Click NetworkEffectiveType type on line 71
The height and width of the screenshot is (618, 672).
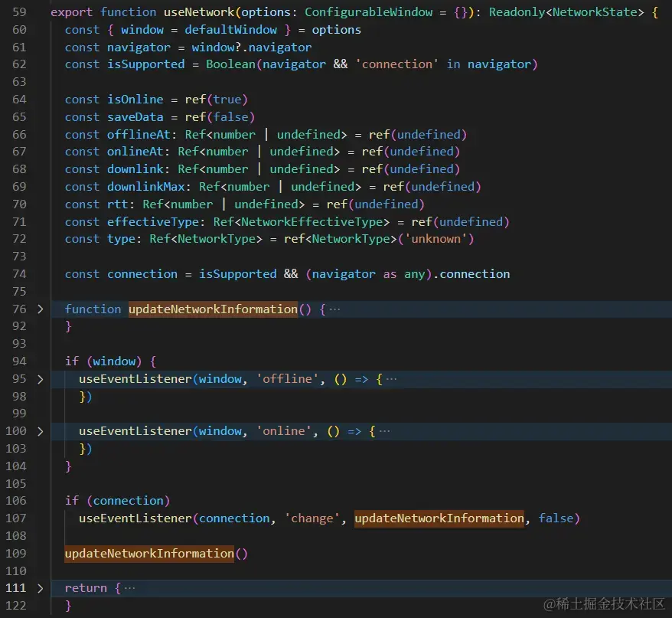tap(312, 222)
